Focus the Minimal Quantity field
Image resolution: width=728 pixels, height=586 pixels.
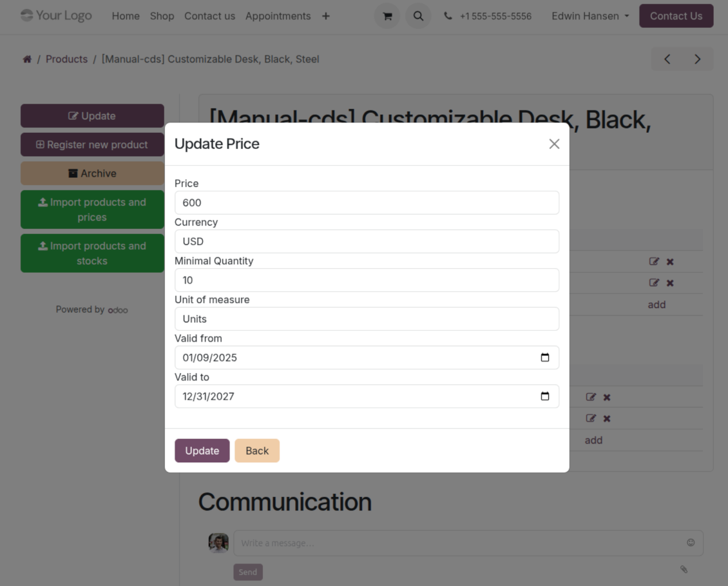(367, 280)
